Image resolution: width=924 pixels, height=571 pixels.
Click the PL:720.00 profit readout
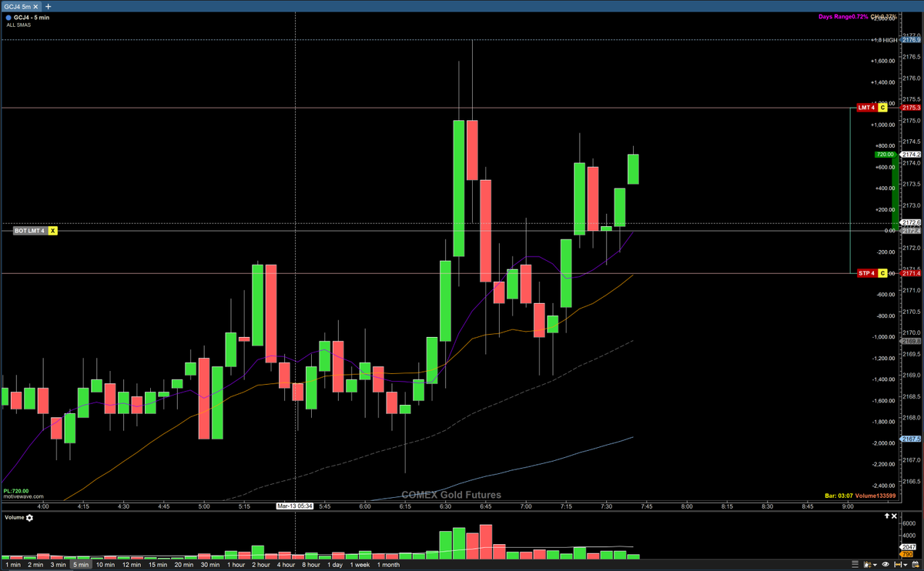click(x=17, y=490)
